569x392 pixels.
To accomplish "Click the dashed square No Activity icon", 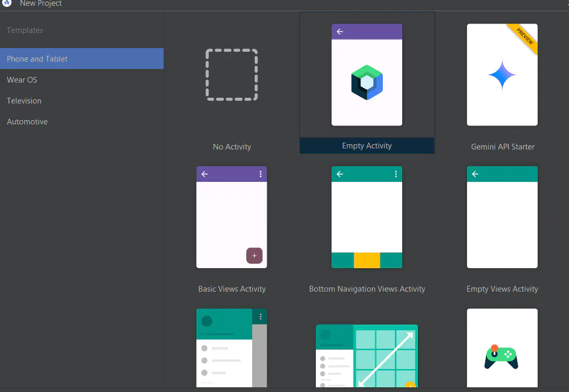I will pyautogui.click(x=232, y=75).
